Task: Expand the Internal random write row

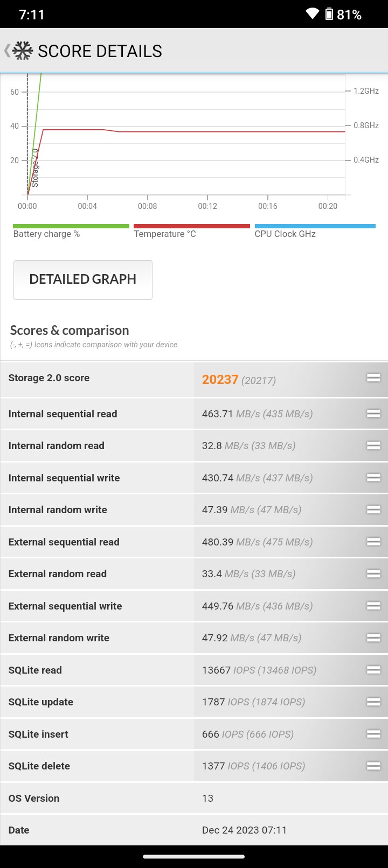Action: point(194,510)
